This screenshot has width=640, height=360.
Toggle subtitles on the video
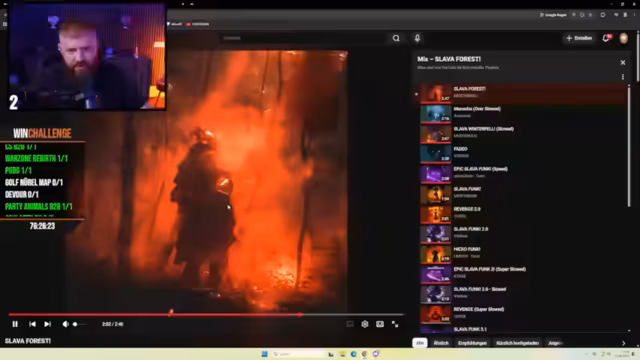pyautogui.click(x=350, y=324)
